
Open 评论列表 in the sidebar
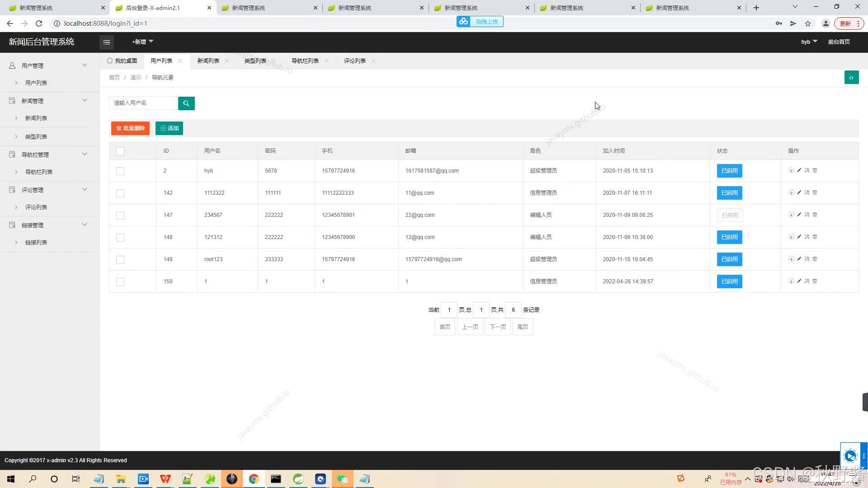[36, 207]
